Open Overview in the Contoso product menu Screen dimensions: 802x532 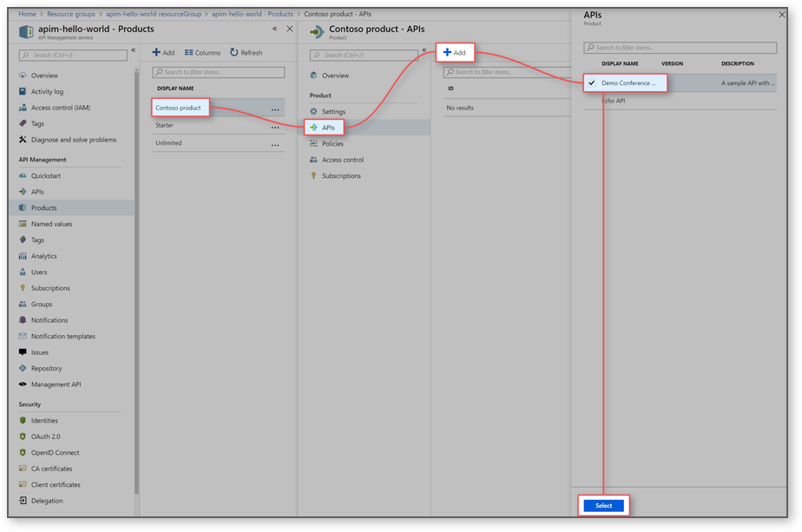(335, 76)
